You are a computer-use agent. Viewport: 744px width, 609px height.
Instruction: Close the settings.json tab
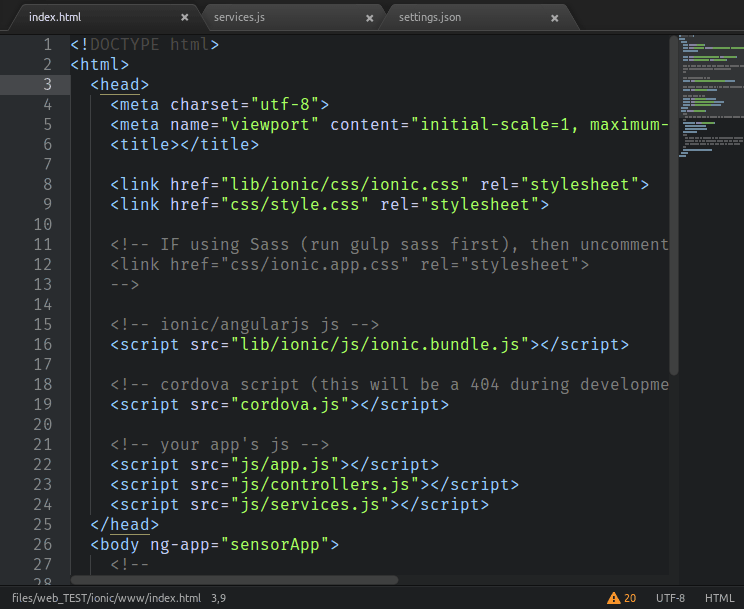click(553, 18)
